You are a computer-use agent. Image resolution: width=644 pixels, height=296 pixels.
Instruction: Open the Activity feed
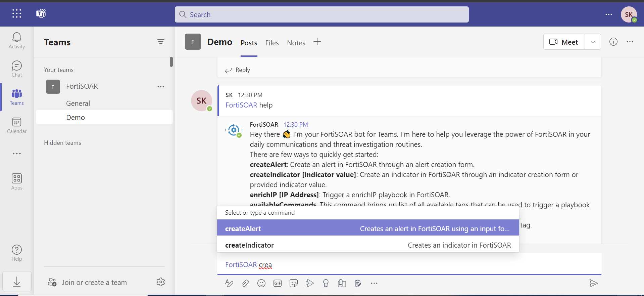tap(16, 41)
